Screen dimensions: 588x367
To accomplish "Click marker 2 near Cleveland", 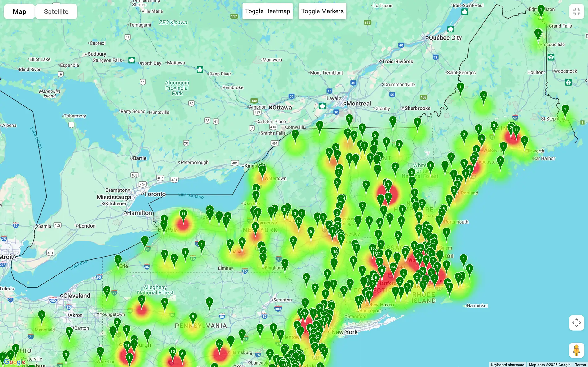I will click(x=107, y=292).
